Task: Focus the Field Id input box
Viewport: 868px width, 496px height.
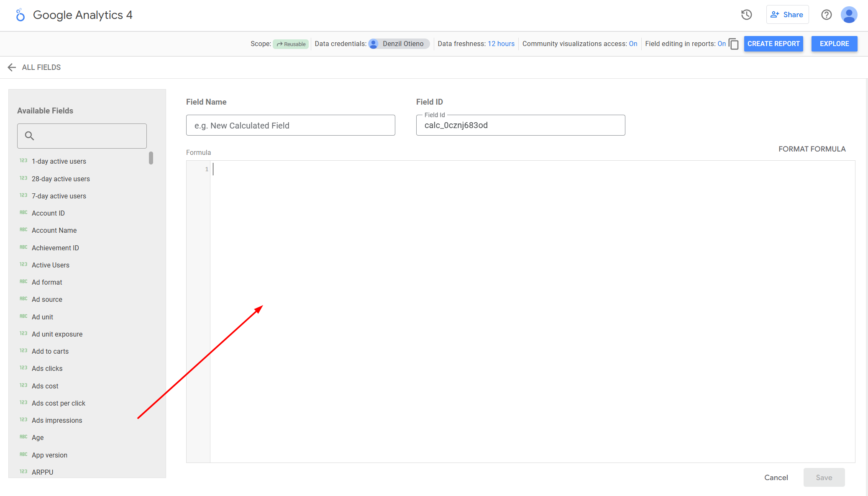Action: click(520, 125)
